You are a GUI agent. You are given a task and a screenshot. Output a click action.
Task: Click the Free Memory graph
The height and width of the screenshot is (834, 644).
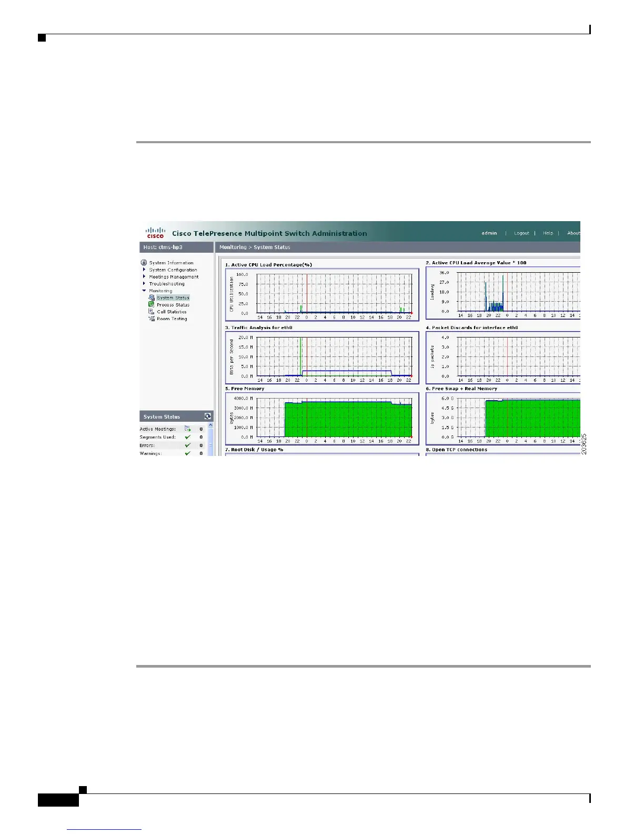(322, 419)
